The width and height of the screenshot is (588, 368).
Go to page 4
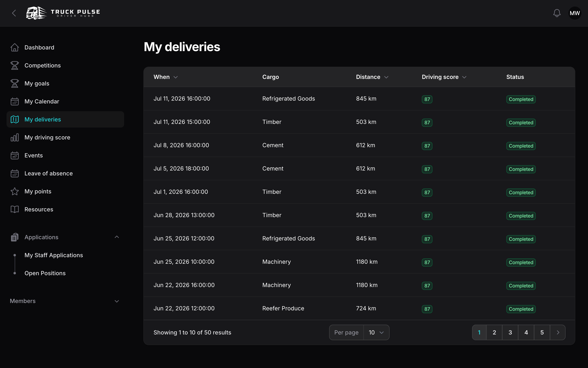click(526, 332)
